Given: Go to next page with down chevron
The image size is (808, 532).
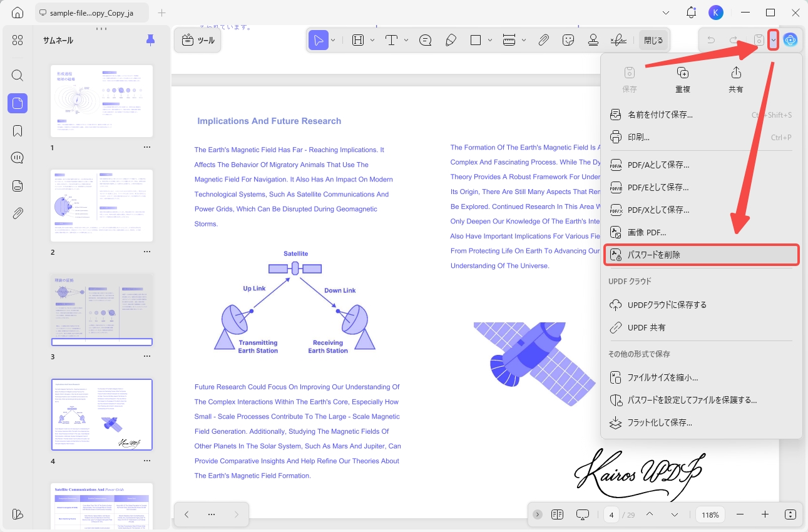Looking at the screenshot, I should (x=675, y=514).
